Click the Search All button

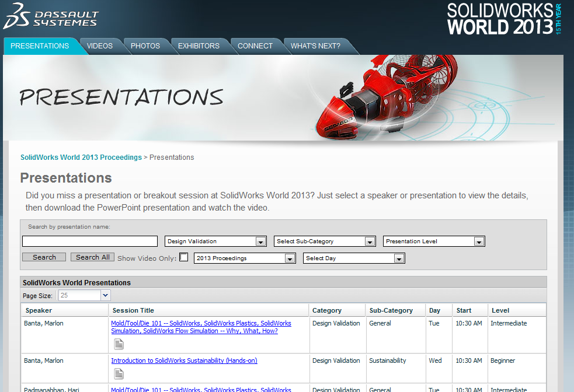coord(93,257)
